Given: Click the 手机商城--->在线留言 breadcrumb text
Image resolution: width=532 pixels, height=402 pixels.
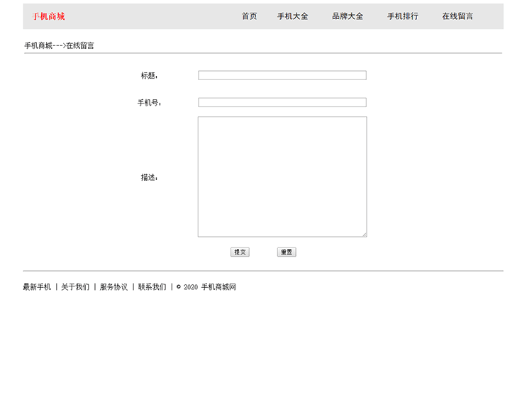Looking at the screenshot, I should click(59, 45).
